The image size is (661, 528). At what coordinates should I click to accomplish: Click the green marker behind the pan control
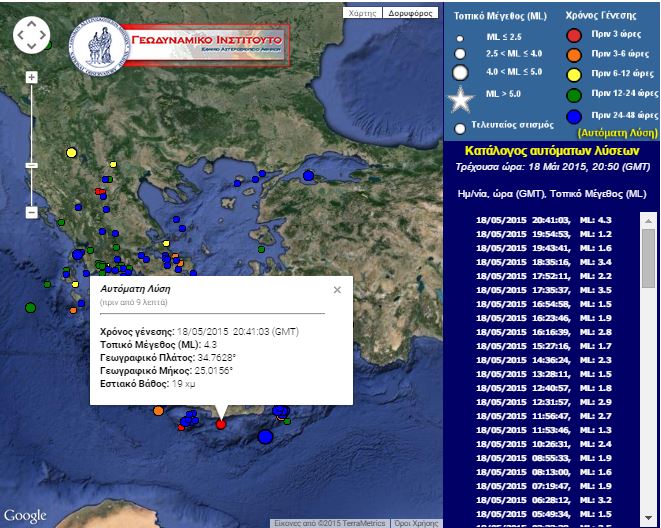pos(48,45)
